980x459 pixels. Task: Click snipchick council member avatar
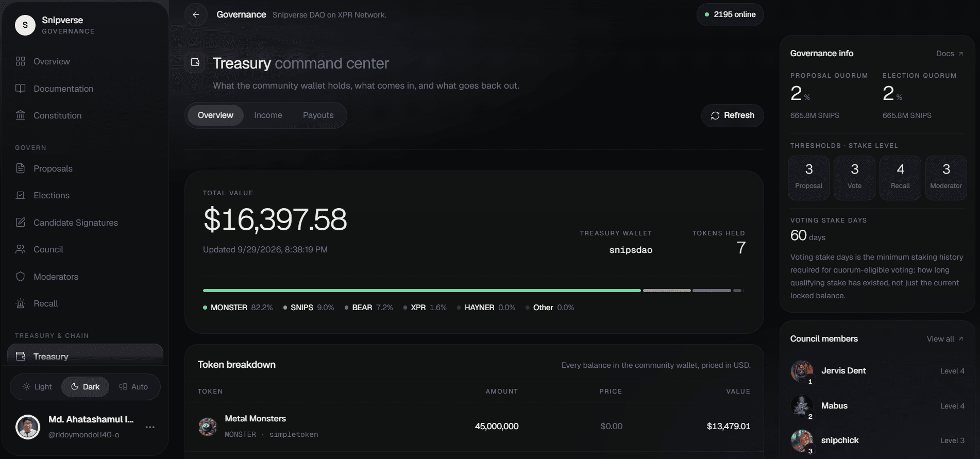click(x=802, y=440)
